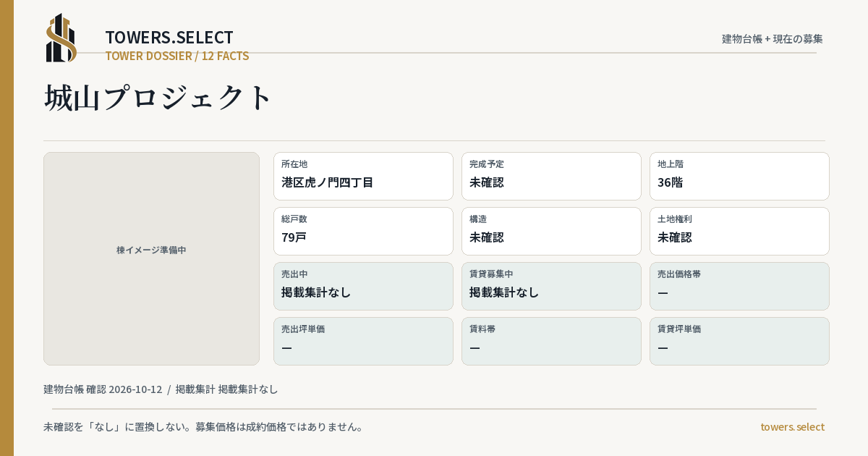Image resolution: width=868 pixels, height=456 pixels.
Task: Select the 賃貸募集中 掲載集計なし card
Action: click(x=551, y=286)
